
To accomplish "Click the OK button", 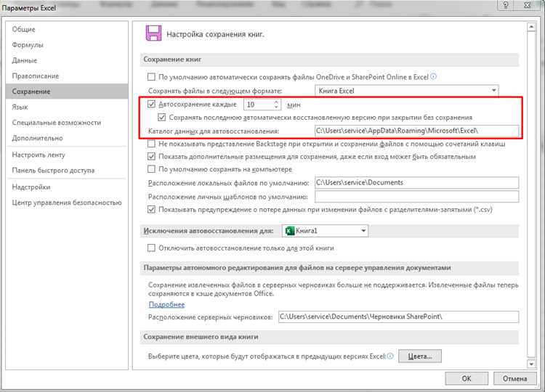I will pos(467,378).
